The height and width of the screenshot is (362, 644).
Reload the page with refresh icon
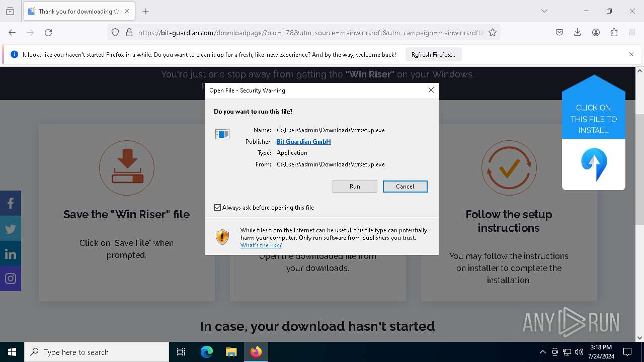point(48,32)
